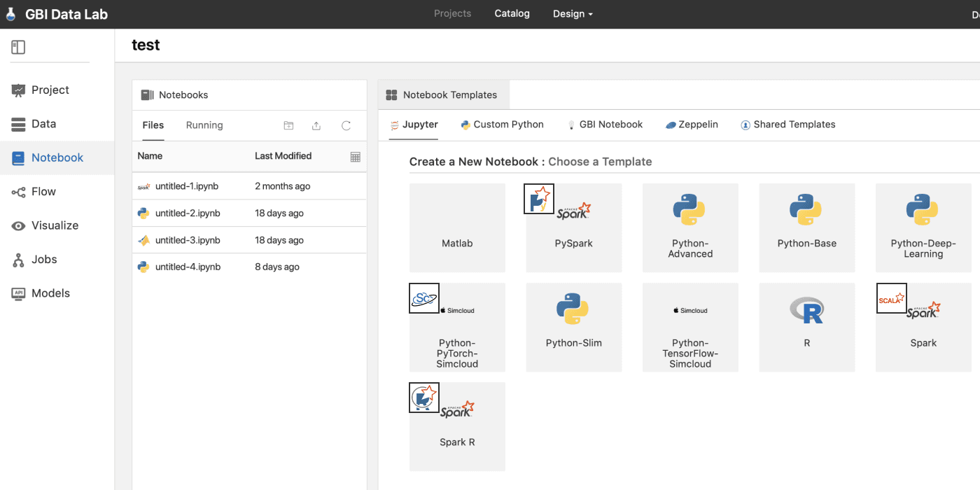Image resolution: width=980 pixels, height=490 pixels.
Task: Click the grid view icon beside Last Modified
Action: [355, 157]
